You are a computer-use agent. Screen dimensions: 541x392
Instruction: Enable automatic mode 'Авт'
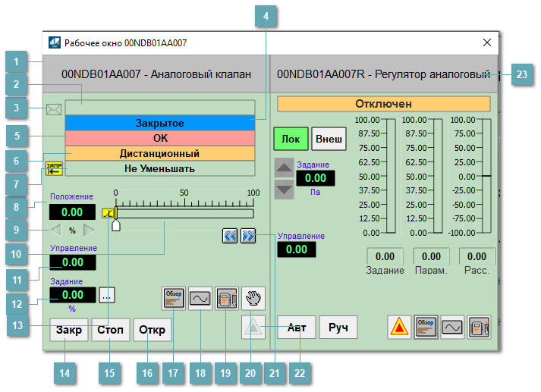(x=296, y=328)
